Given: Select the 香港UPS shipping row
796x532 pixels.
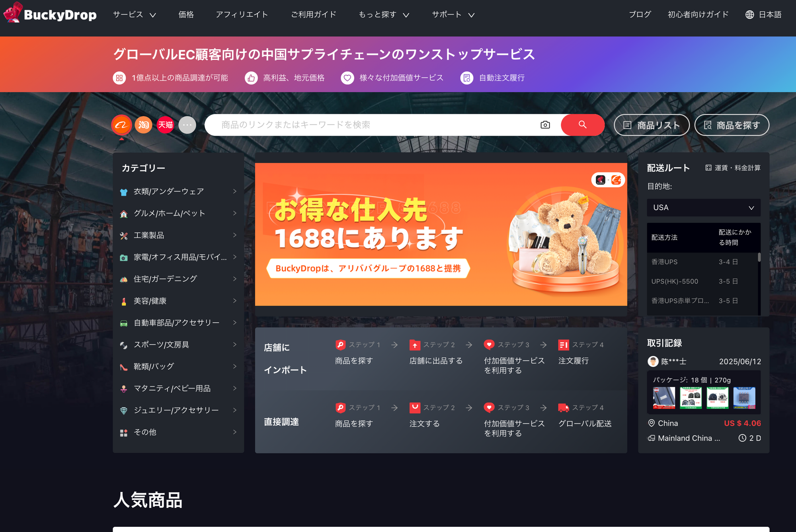Looking at the screenshot, I should tap(702, 262).
